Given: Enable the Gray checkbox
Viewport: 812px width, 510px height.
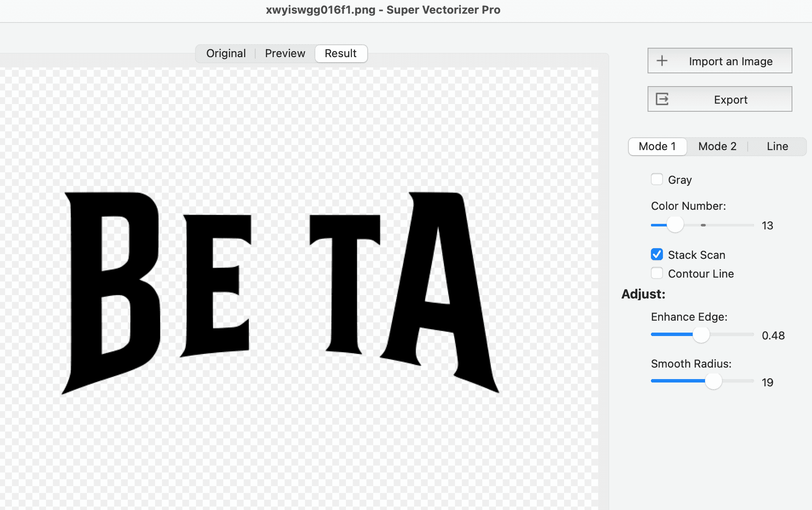Looking at the screenshot, I should [x=657, y=179].
